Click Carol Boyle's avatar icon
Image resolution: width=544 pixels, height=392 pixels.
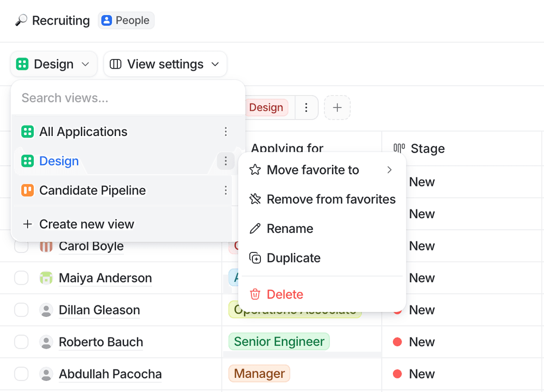pos(46,247)
